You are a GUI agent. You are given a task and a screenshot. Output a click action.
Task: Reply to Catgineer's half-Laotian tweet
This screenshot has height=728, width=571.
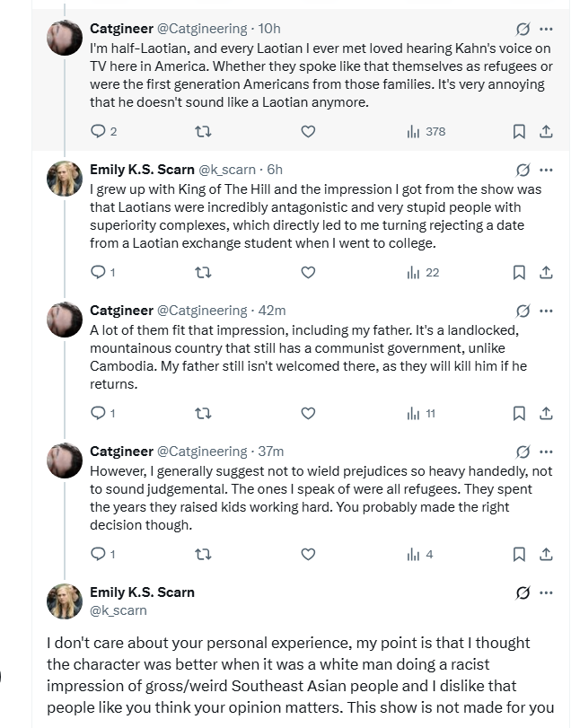pyautogui.click(x=99, y=132)
